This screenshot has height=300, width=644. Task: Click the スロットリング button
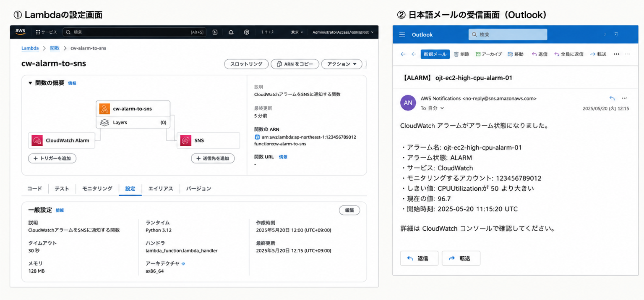246,64
